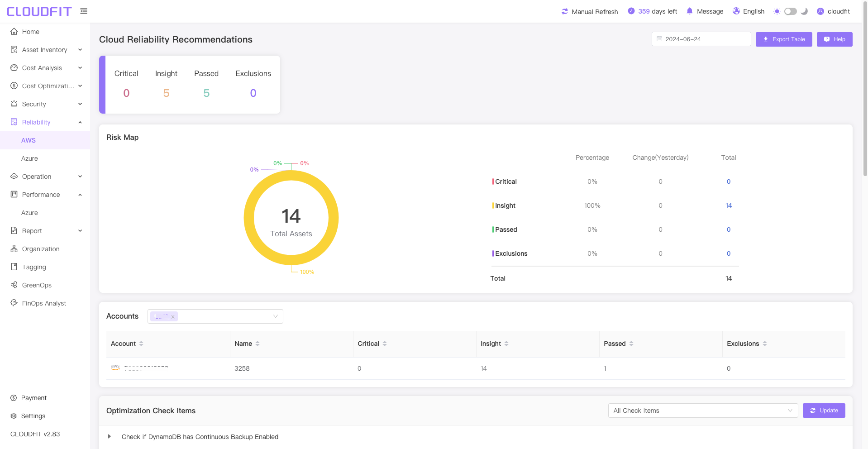Click the Cost Analysis sidebar icon
This screenshot has height=449, width=868.
tap(14, 68)
